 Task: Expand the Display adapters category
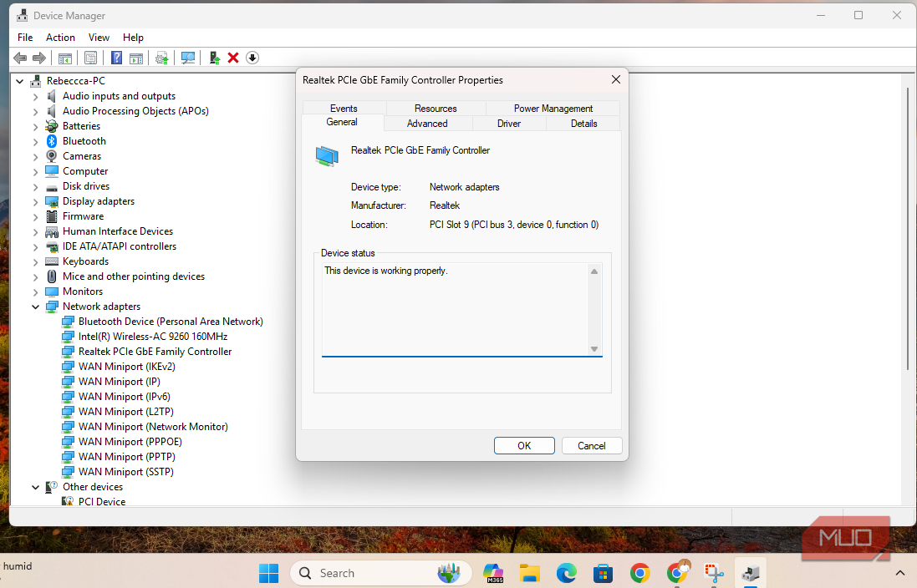36,201
